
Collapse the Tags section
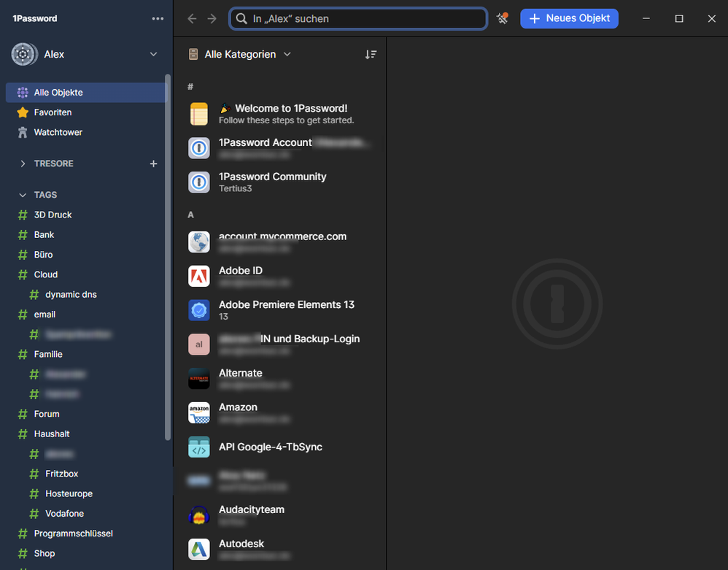(x=23, y=195)
